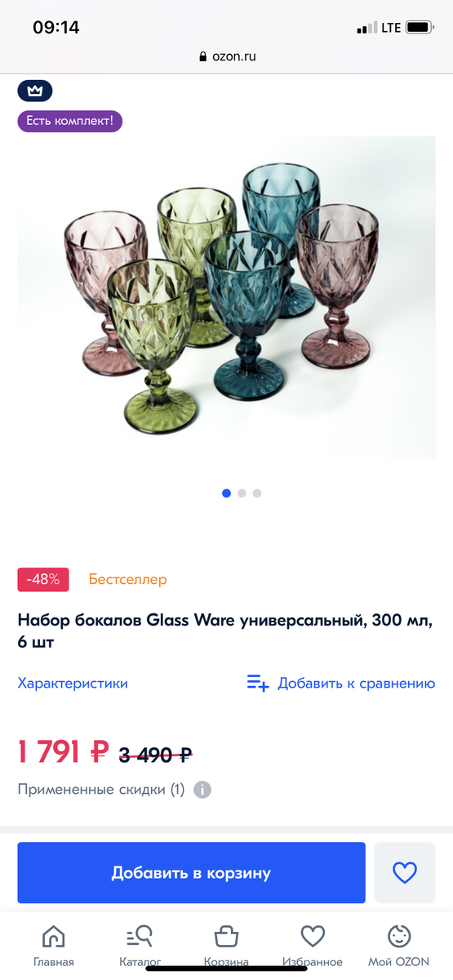The height and width of the screenshot is (980, 453).
Task: Tap the lock icon beside ozon.ru
Action: tap(203, 57)
